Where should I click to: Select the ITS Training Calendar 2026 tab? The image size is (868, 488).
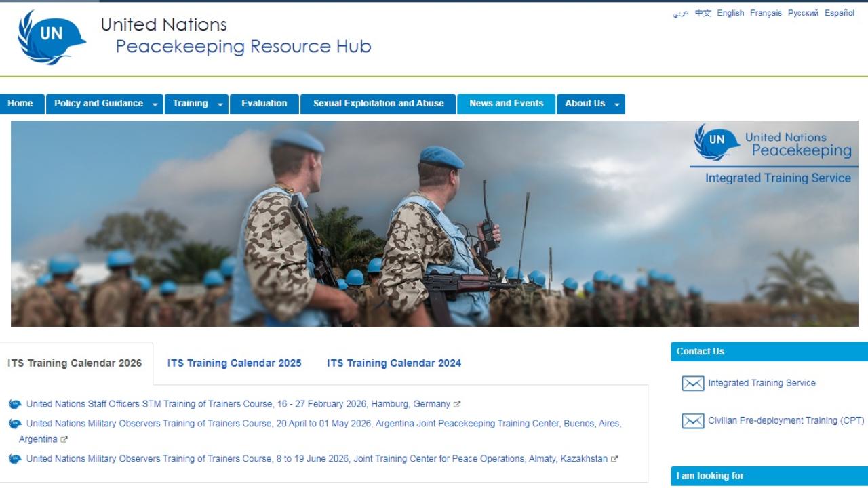click(x=75, y=363)
